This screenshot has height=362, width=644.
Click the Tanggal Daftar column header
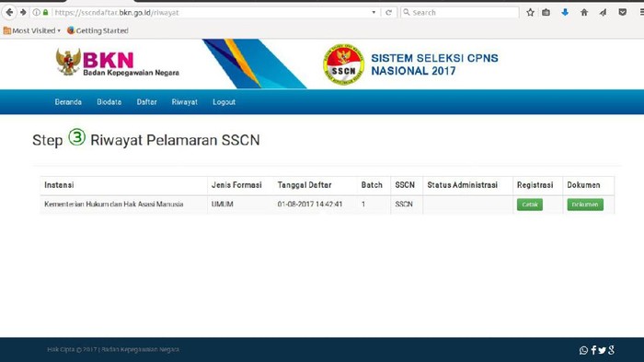[x=305, y=185]
